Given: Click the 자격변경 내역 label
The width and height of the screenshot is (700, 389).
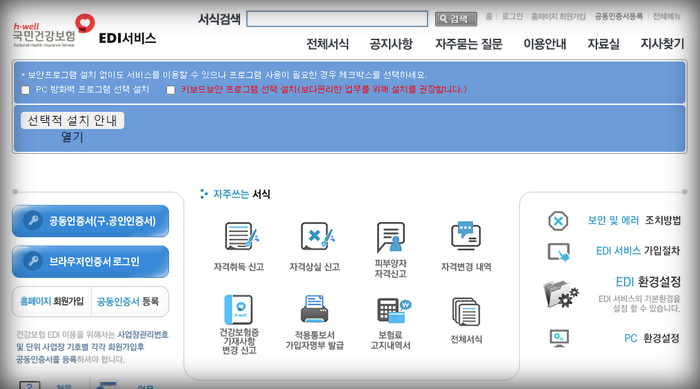Looking at the screenshot, I should click(x=466, y=267).
